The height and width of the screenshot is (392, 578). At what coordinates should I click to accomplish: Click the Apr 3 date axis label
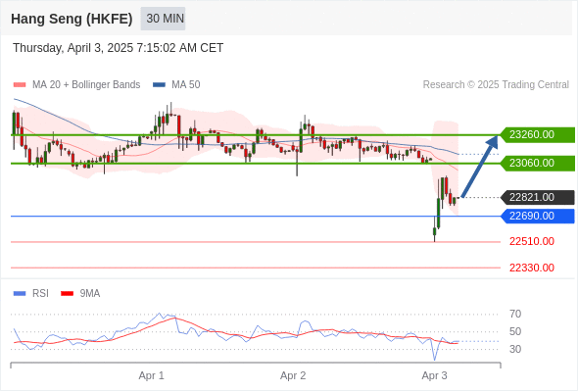coord(434,375)
